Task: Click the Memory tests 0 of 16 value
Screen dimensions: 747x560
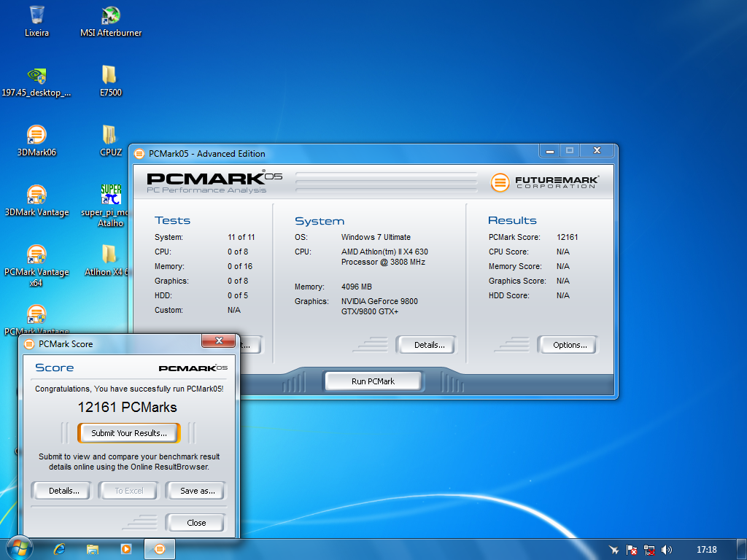Action: tap(239, 266)
